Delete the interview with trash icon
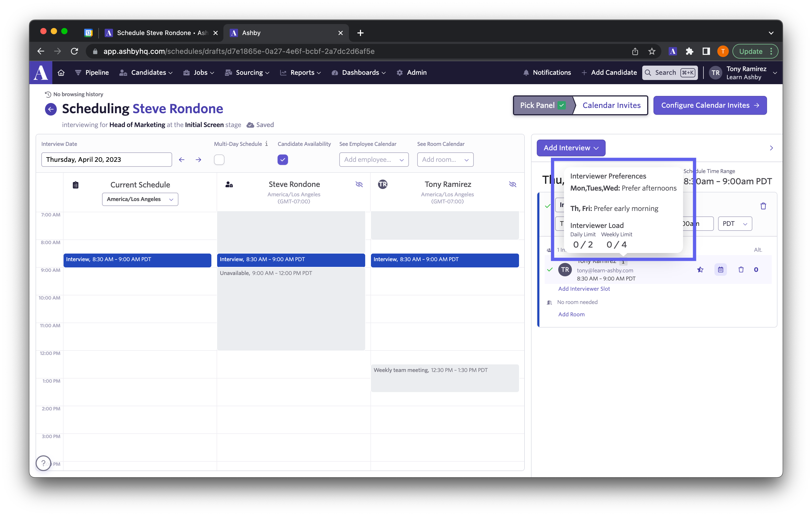 [763, 206]
